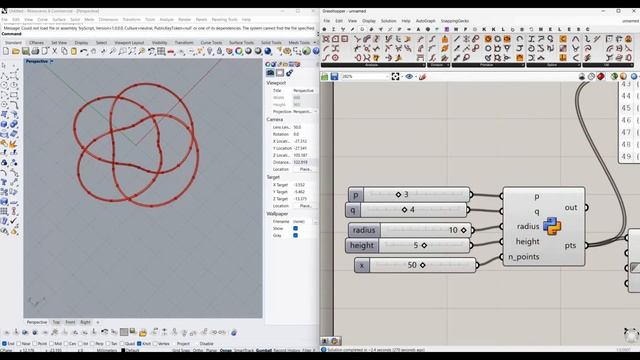Add a new viewport tab with plus
This screenshot has height=360, width=640.
[x=98, y=322]
